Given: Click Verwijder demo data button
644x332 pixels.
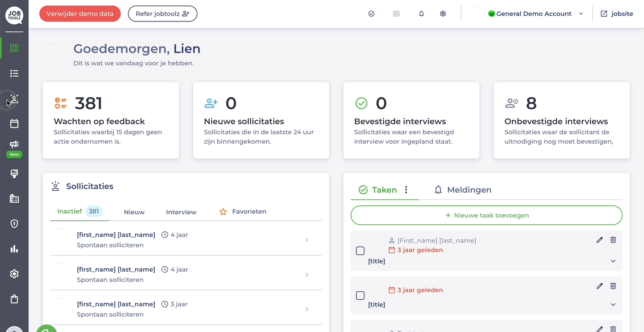Looking at the screenshot, I should (x=80, y=14).
